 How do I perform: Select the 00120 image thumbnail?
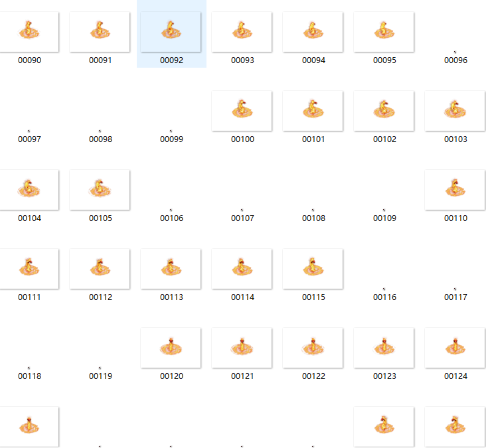[x=171, y=348]
